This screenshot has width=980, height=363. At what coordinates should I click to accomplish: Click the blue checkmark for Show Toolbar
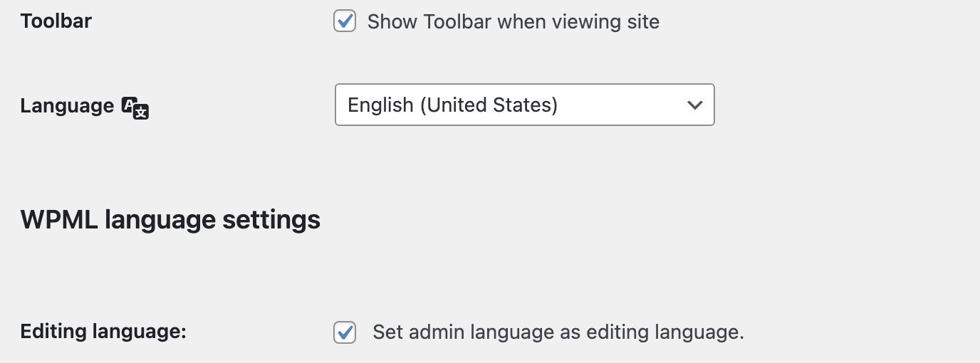[x=345, y=21]
